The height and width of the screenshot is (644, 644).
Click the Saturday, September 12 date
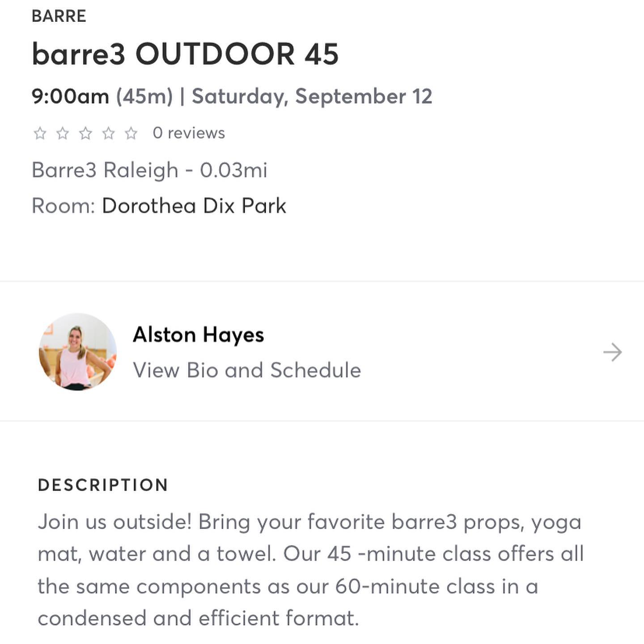pos(312,97)
